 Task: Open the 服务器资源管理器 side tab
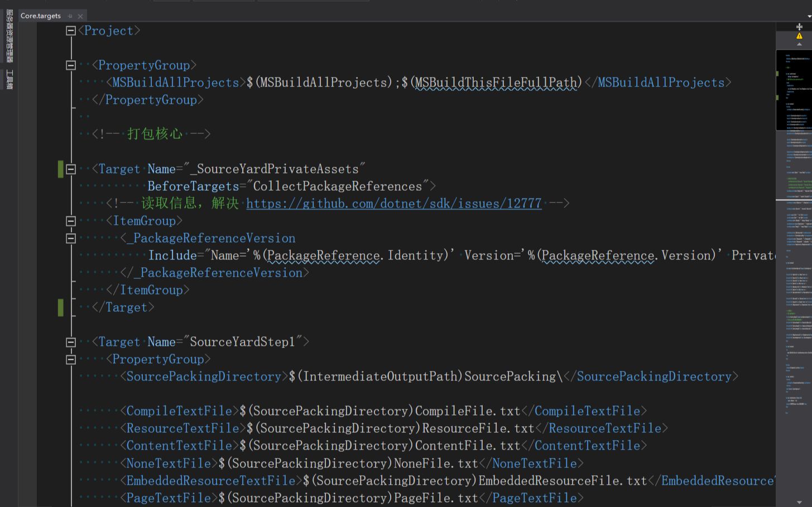(x=9, y=36)
